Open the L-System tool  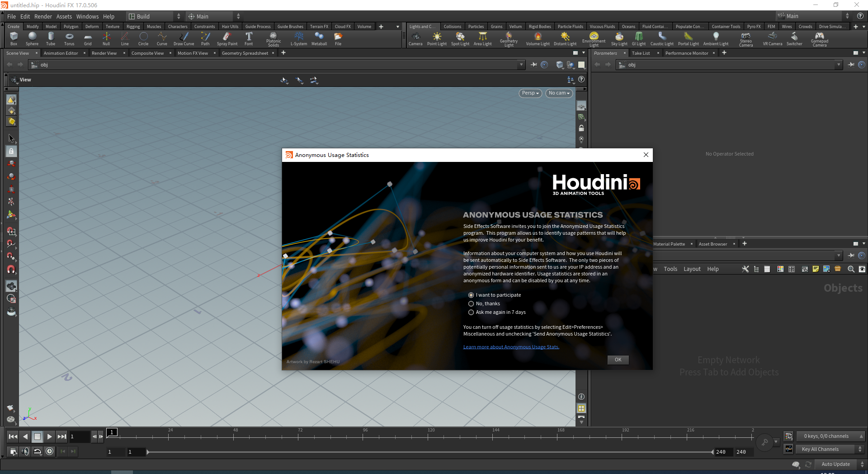[x=299, y=39]
